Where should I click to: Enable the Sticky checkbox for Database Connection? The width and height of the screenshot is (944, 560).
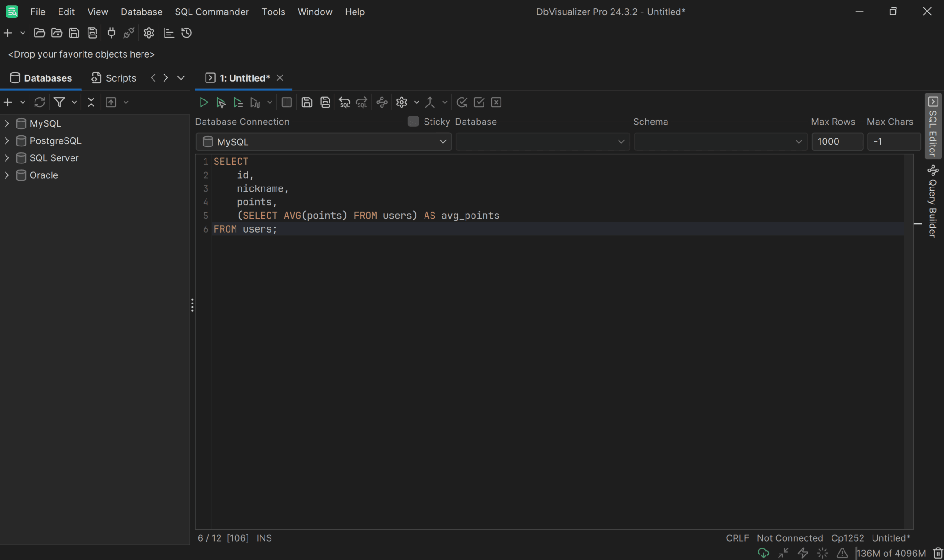click(413, 121)
